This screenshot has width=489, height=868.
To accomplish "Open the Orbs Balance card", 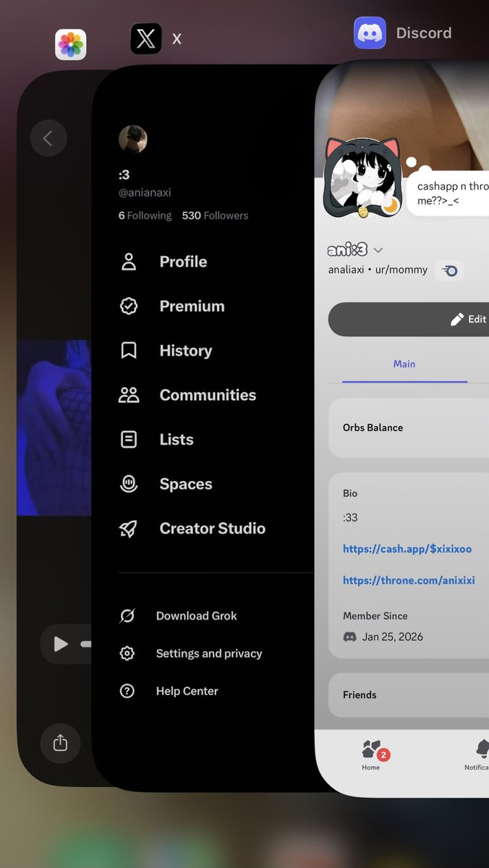I will point(409,427).
